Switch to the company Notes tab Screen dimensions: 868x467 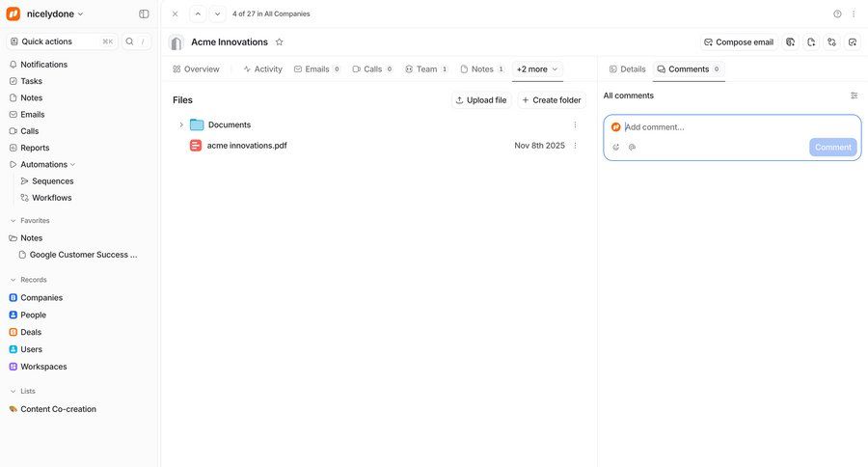482,69
